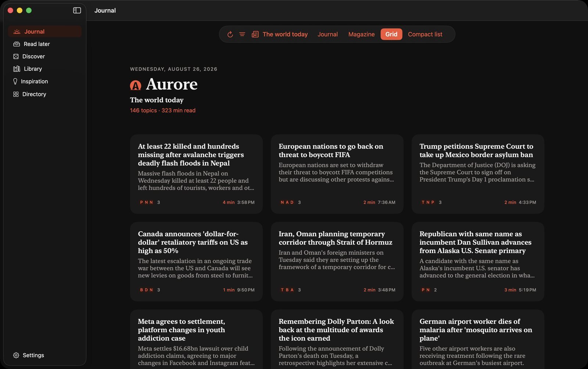This screenshot has width=588, height=369.
Task: Open the Meta settlement article card
Action: pyautogui.click(x=196, y=339)
